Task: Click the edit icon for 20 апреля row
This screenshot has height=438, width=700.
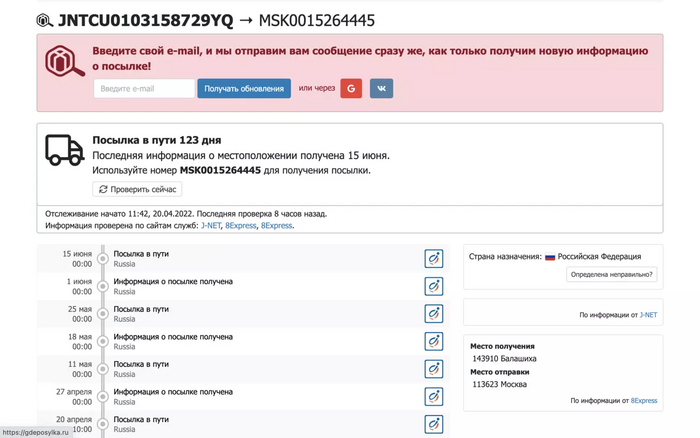Action: click(x=433, y=424)
